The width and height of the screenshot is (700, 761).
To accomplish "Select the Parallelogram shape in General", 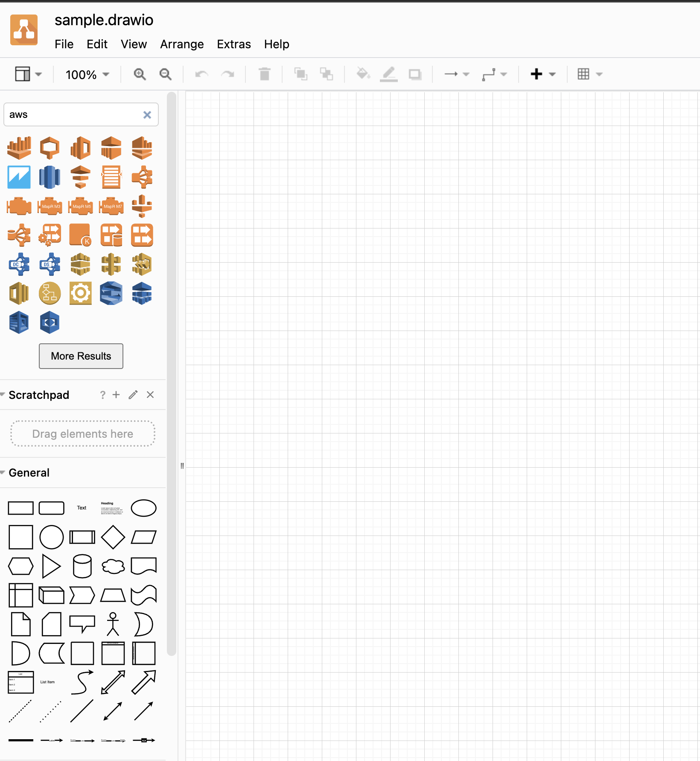I will [x=143, y=537].
